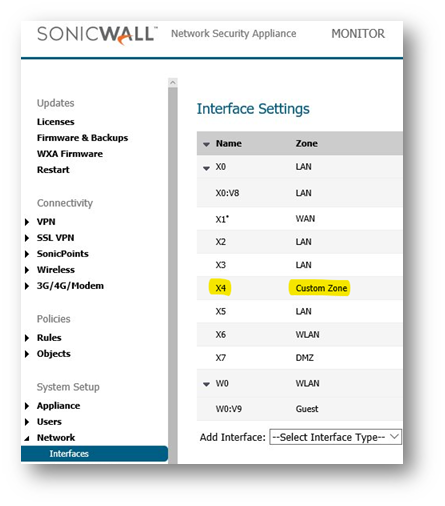Click the sidebar scrollbar up arrow
Image resolution: width=445 pixels, height=506 pixels.
[x=173, y=82]
